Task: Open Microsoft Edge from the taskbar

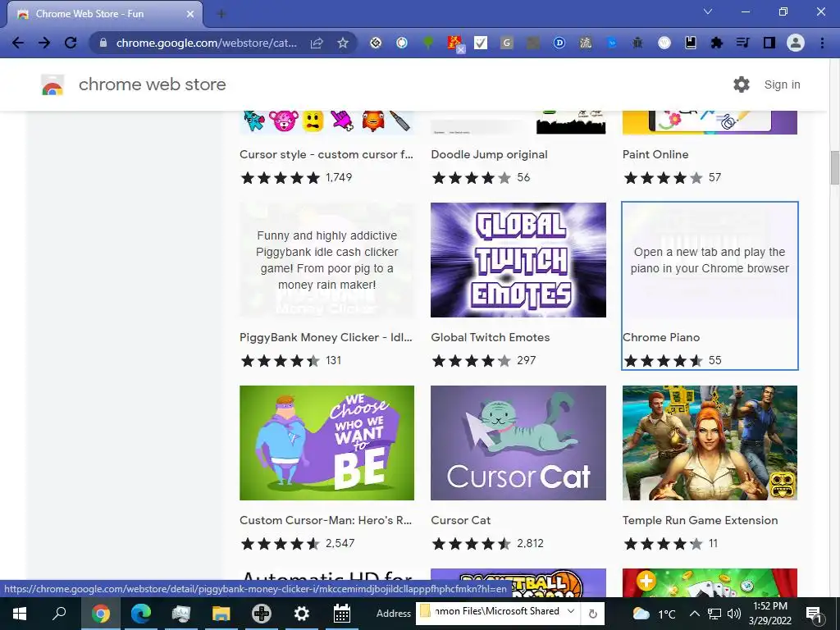Action: click(141, 614)
